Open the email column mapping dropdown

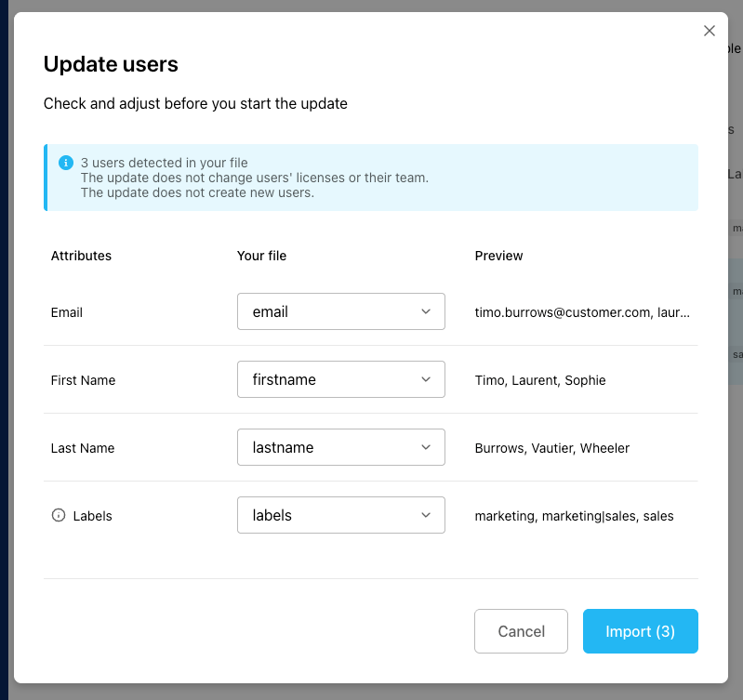click(x=341, y=311)
